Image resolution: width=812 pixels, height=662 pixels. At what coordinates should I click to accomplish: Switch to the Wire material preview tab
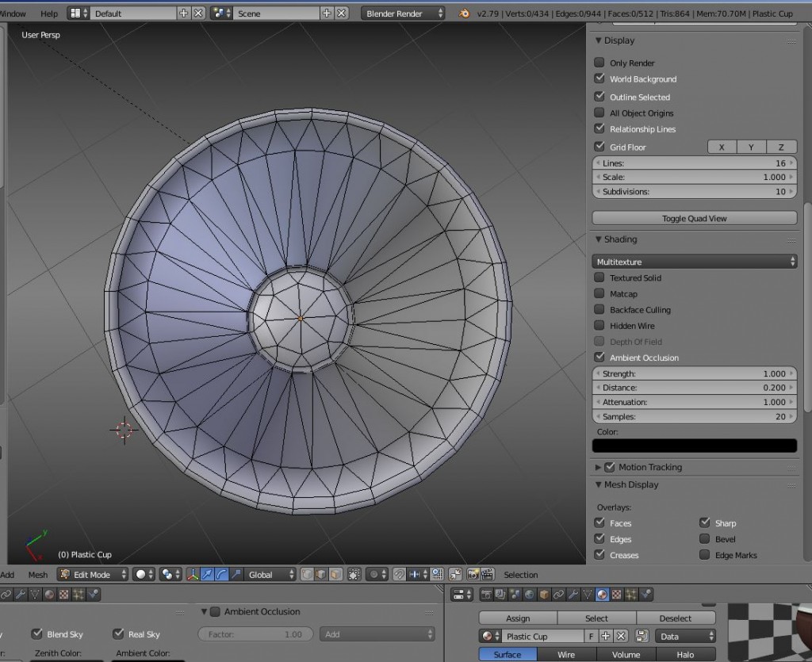tap(566, 654)
